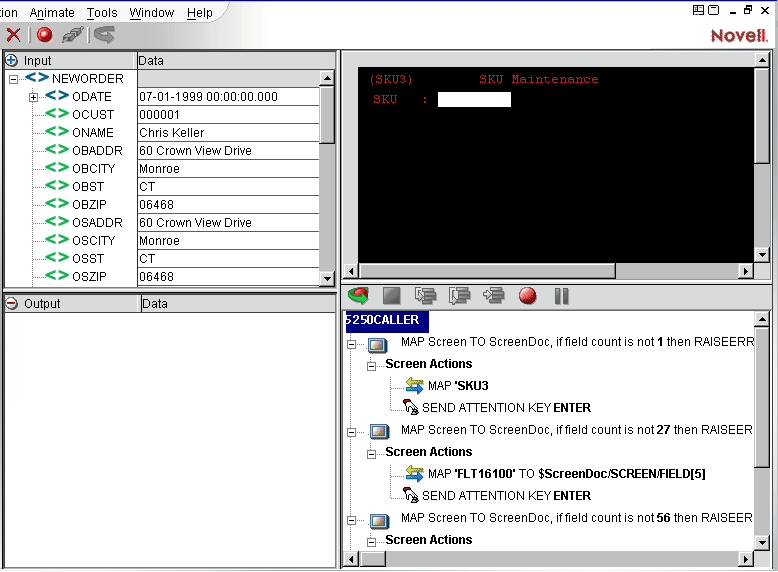The image size is (778, 572).
Task: Click the terminal screen scroll down arrow
Action: point(762,255)
